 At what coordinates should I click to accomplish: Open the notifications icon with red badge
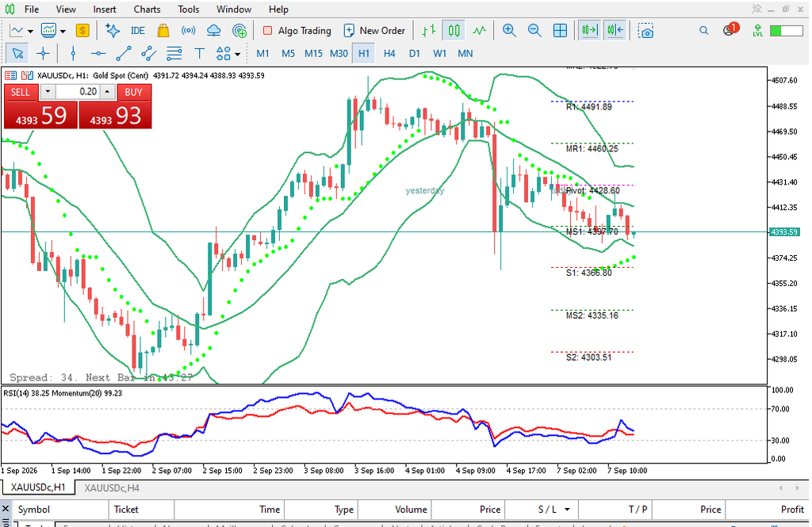730,29
